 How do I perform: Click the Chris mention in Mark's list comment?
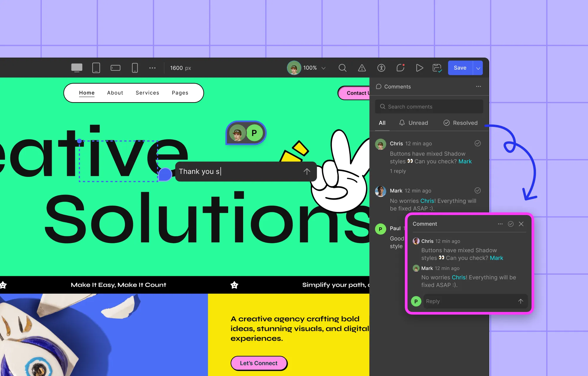[x=427, y=201]
